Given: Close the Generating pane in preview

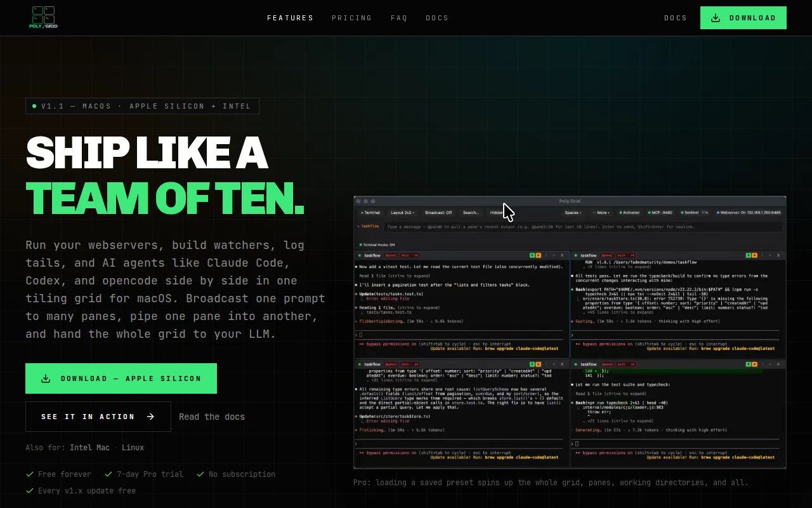Looking at the screenshot, I should click(778, 364).
